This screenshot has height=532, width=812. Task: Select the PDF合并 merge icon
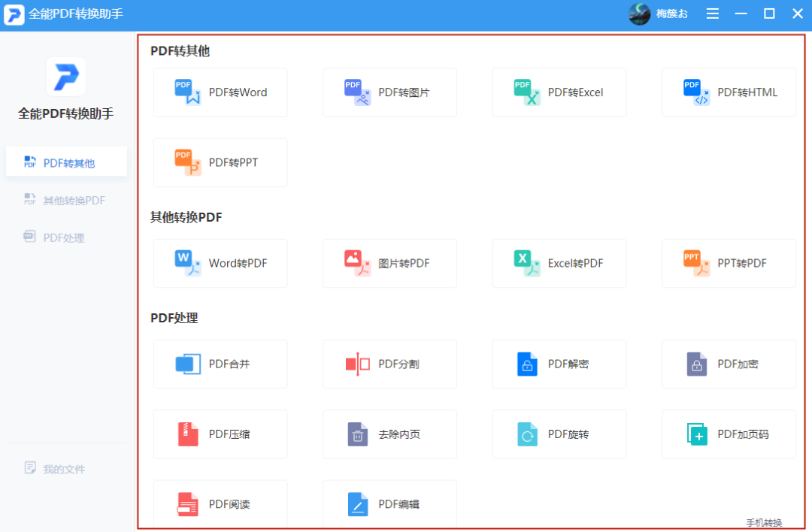[x=187, y=364]
